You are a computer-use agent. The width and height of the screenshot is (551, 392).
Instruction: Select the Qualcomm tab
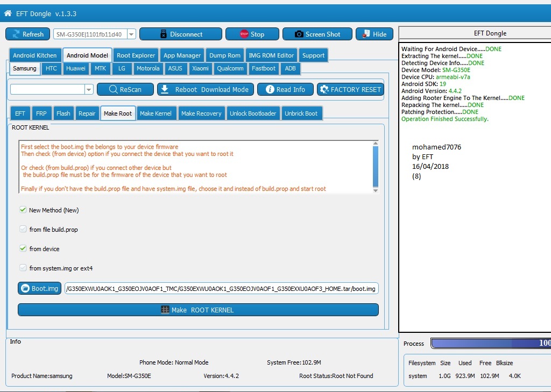230,68
